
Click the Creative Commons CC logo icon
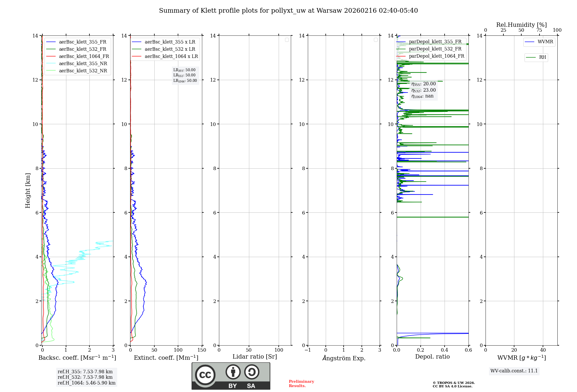pyautogui.click(x=205, y=375)
